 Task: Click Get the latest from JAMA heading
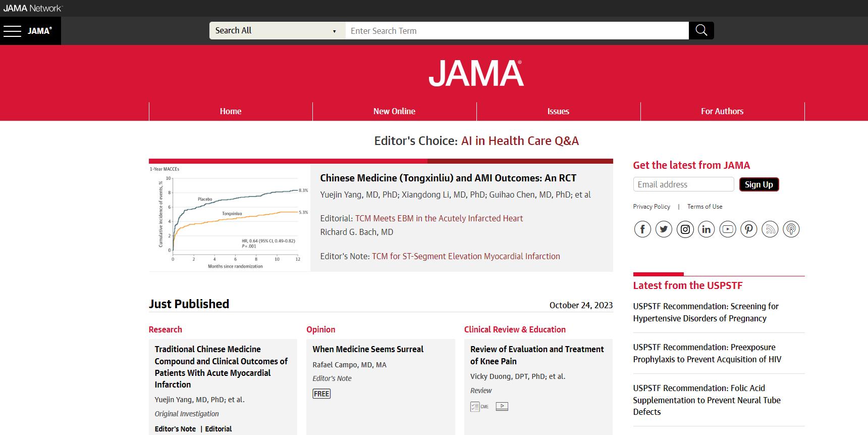(691, 165)
